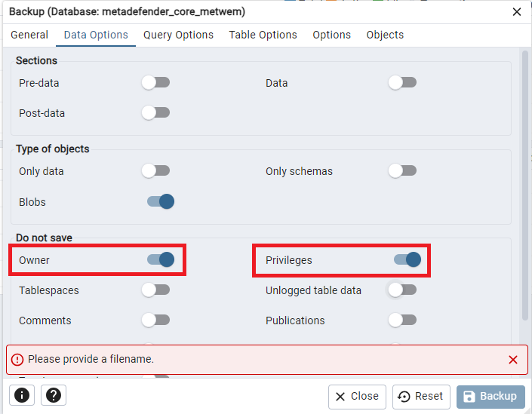Switch to the General tab

point(29,35)
